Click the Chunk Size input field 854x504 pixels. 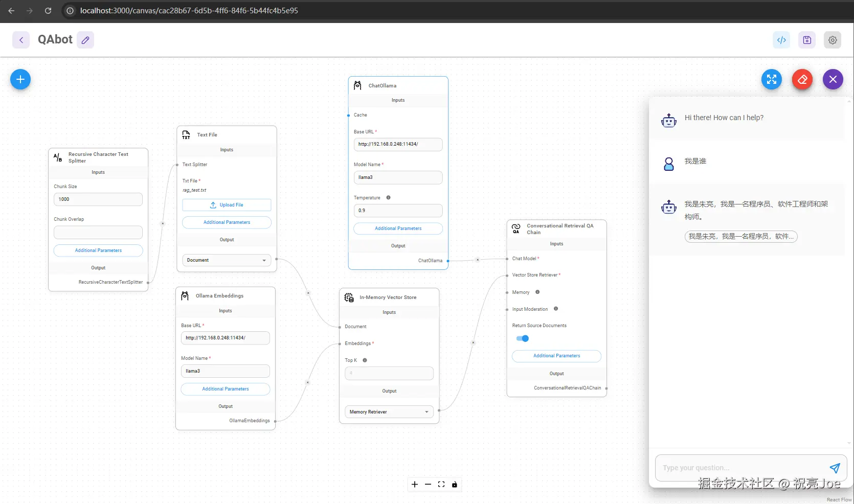tap(98, 199)
